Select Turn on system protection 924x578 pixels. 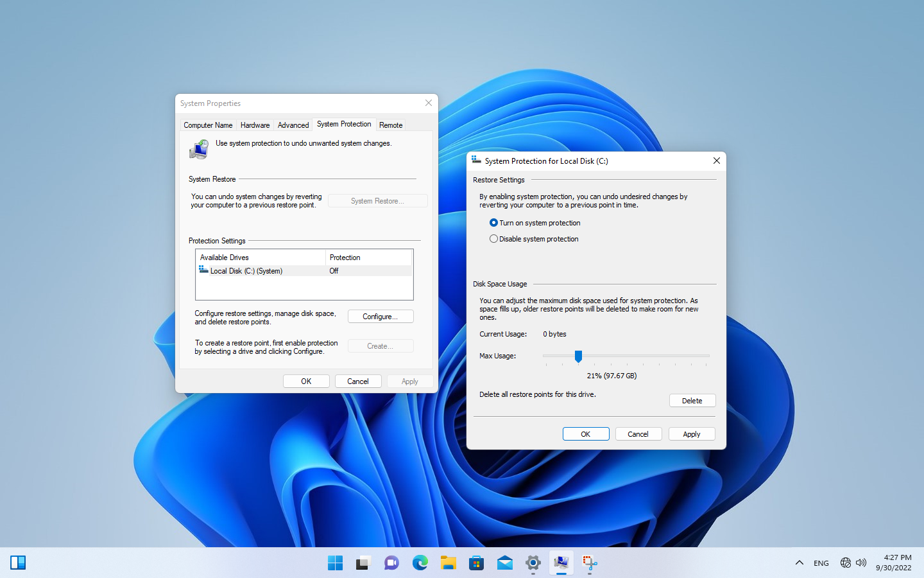tap(535, 223)
